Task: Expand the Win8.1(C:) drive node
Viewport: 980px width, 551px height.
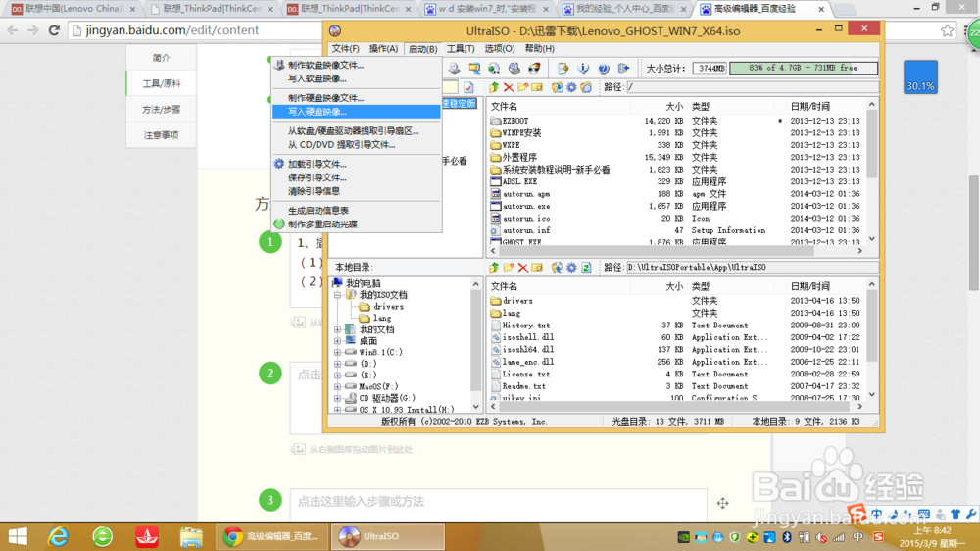Action: tap(337, 352)
